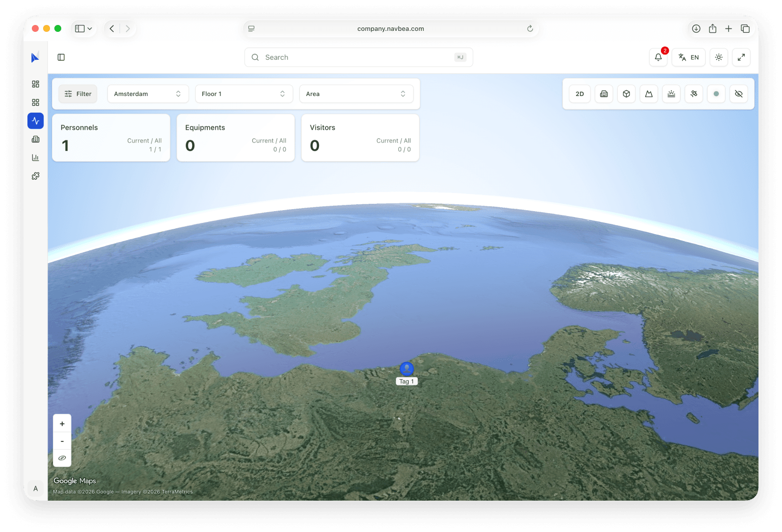Open the Floor 1 dropdown
This screenshot has width=782, height=532.
(x=244, y=94)
